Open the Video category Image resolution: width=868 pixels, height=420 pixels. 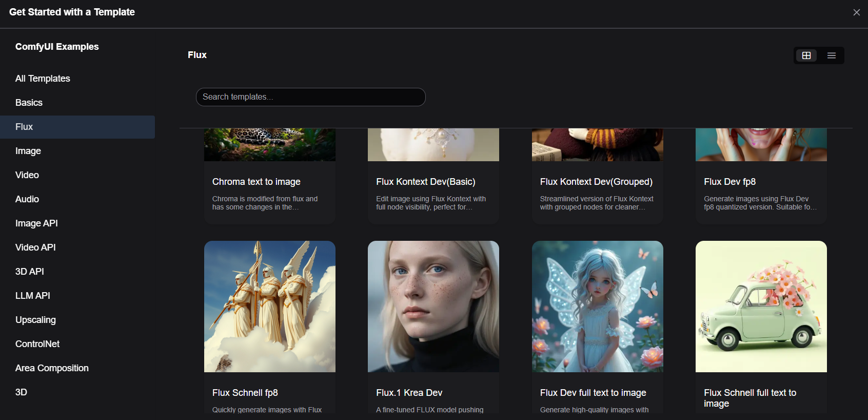click(77, 175)
